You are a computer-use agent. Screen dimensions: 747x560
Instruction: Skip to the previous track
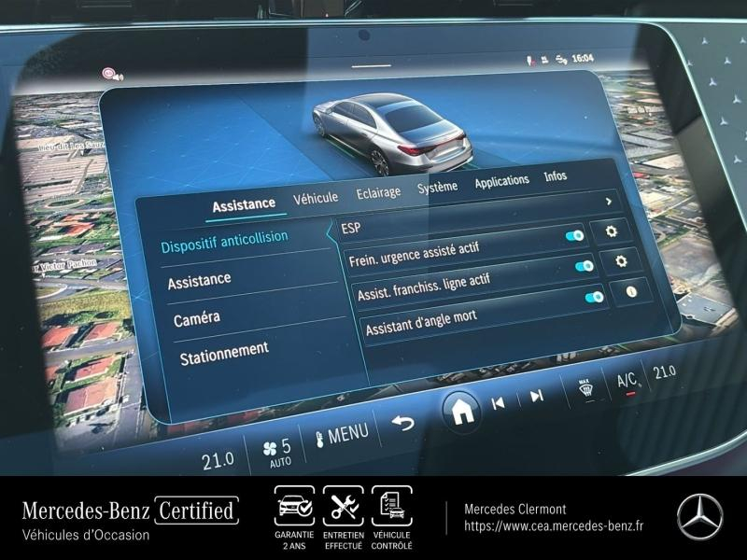coord(499,402)
